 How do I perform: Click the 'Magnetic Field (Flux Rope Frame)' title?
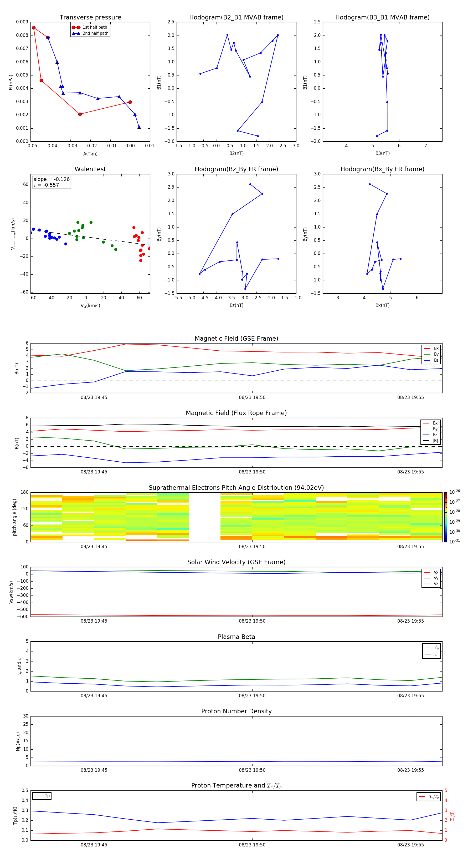pyautogui.click(x=236, y=413)
